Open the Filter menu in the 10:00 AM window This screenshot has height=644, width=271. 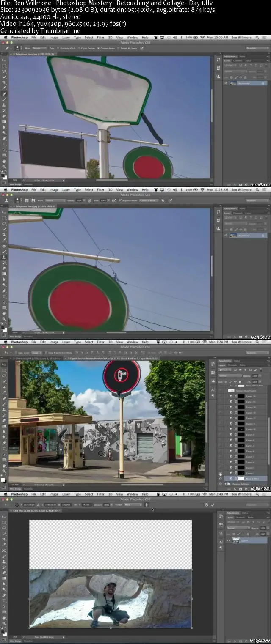(100, 38)
